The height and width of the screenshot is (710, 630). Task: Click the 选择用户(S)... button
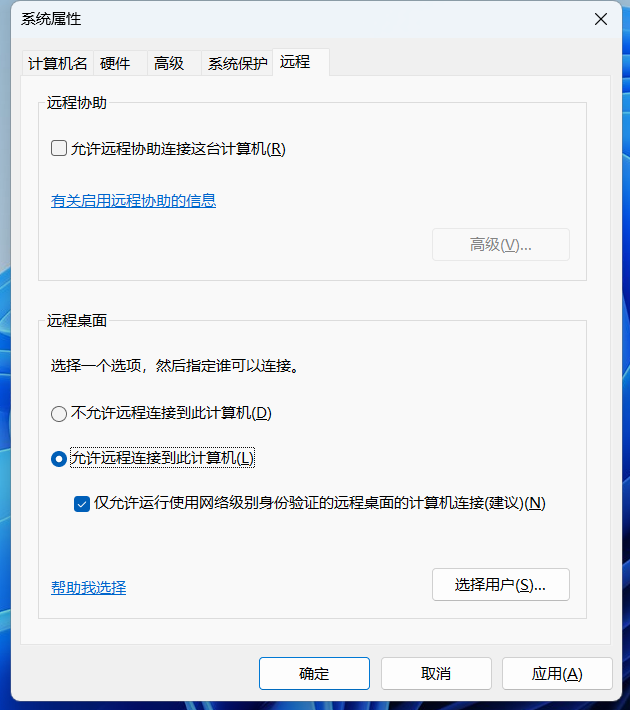[500, 585]
